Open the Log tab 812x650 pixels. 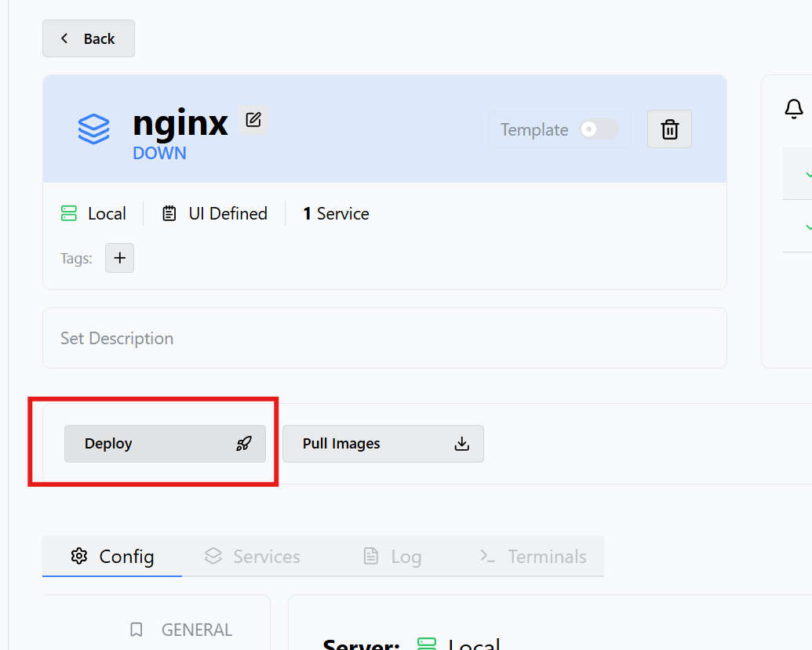(x=392, y=557)
